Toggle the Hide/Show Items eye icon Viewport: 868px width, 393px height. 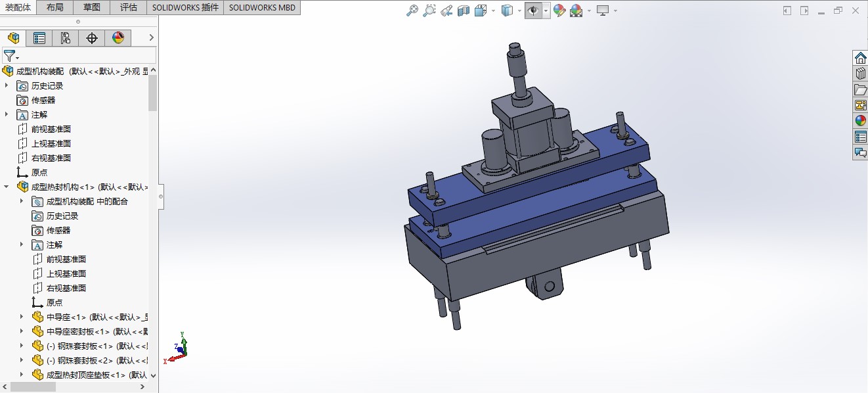(x=533, y=11)
